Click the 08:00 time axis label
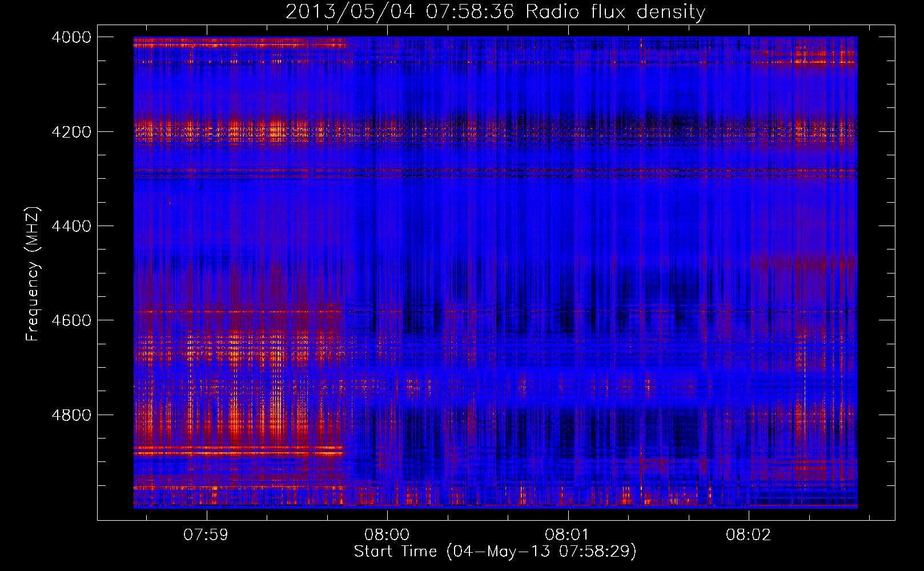This screenshot has width=924, height=571. coord(387,535)
